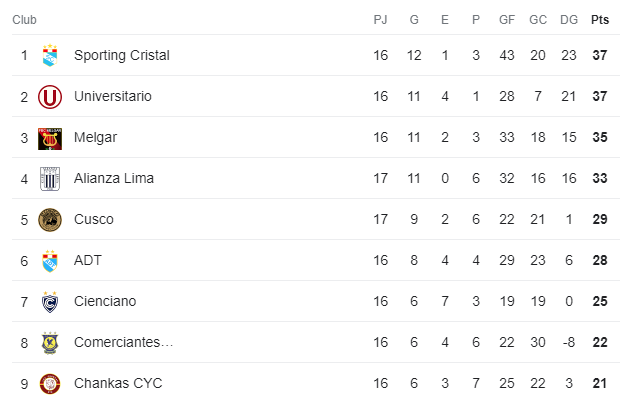The height and width of the screenshot is (402, 620).
Task: Open the Alianza Lima team link
Action: coord(114,179)
